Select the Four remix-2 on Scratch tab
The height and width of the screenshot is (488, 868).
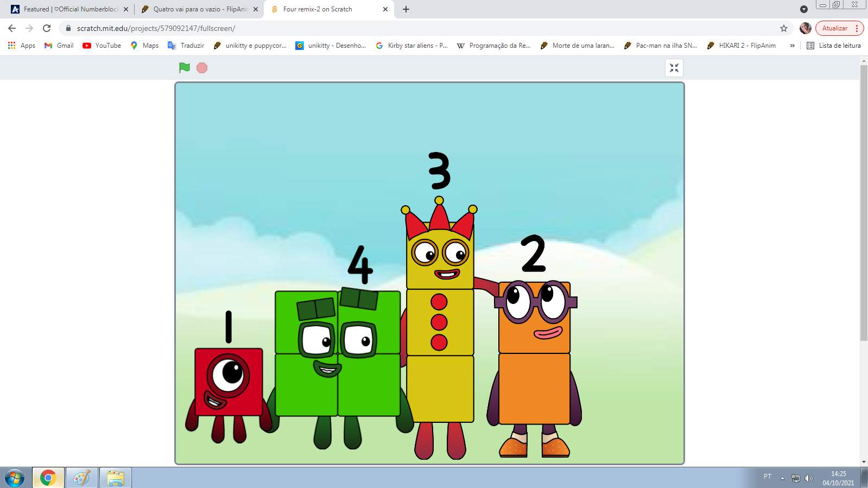coord(328,9)
